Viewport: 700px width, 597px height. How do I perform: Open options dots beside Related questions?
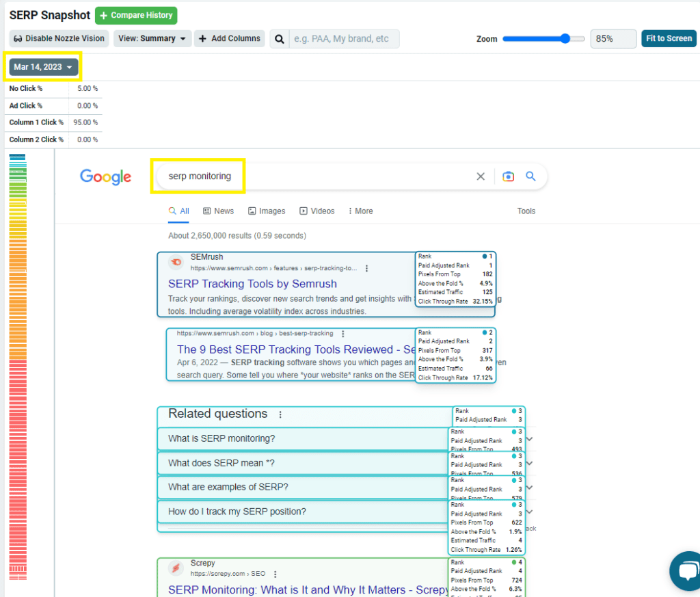[x=280, y=414]
